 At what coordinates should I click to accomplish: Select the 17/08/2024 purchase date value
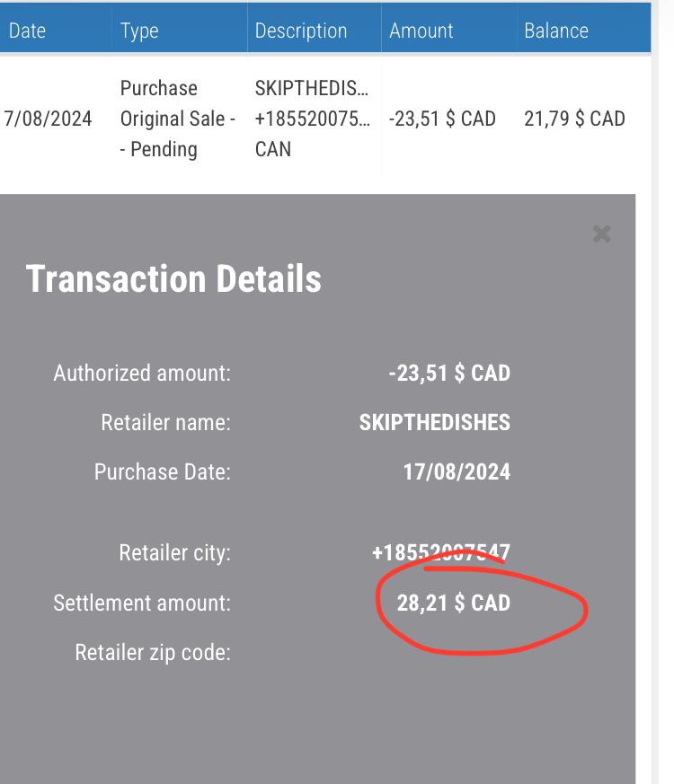click(x=457, y=471)
